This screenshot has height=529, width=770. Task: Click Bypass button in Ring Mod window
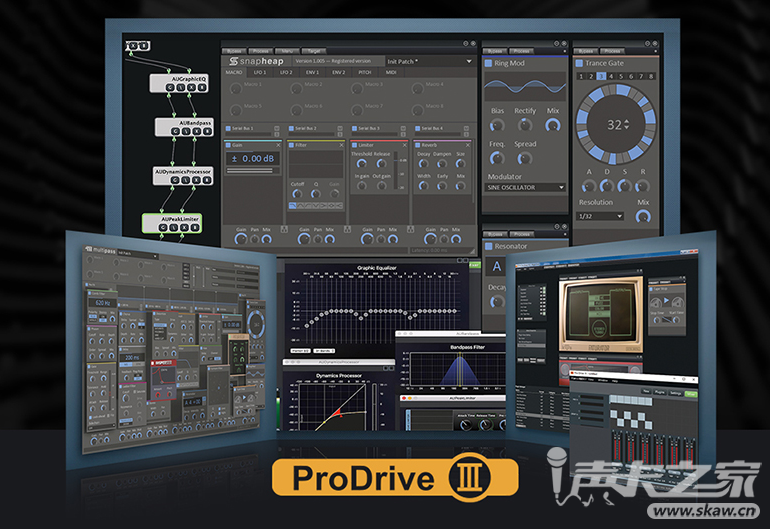[495, 51]
